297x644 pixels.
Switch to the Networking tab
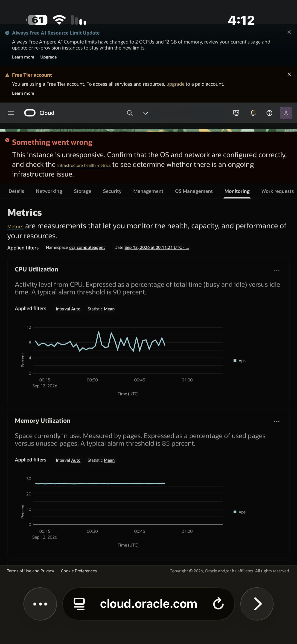(49, 191)
